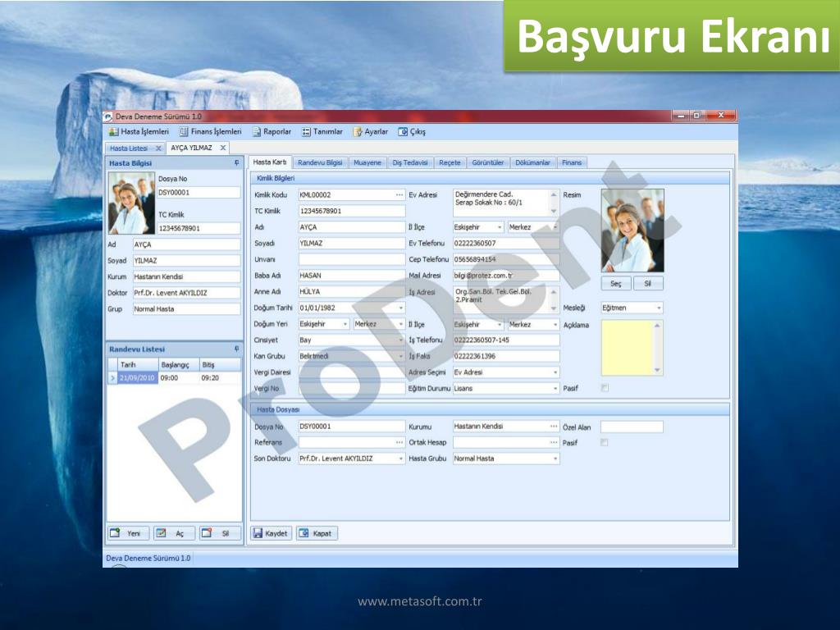The image size is (840, 630).
Task: Pin the Randevu Listesi panel
Action: [237, 349]
